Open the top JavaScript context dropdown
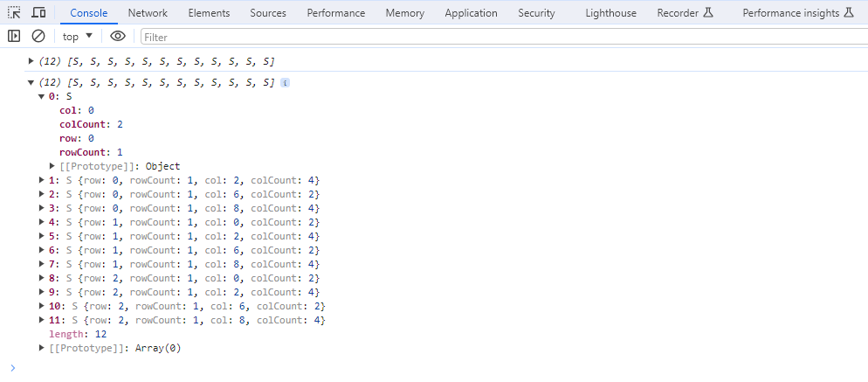This screenshot has height=382, width=868. [78, 37]
